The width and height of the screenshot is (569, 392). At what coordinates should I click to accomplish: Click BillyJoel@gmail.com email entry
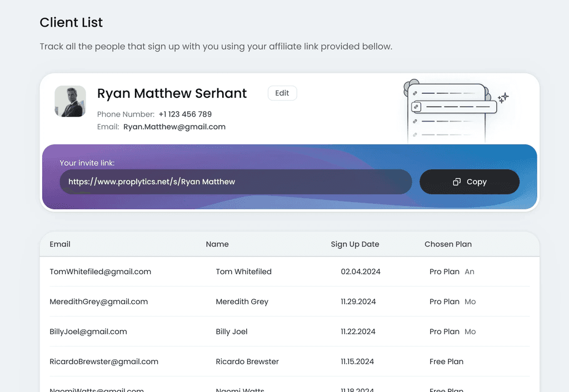click(88, 331)
